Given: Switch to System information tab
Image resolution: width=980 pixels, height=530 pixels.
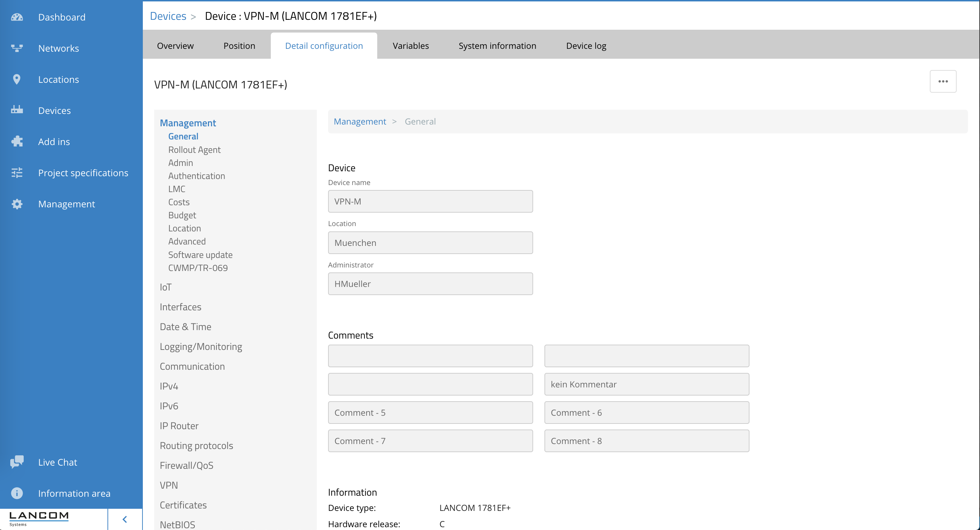Looking at the screenshot, I should [497, 46].
